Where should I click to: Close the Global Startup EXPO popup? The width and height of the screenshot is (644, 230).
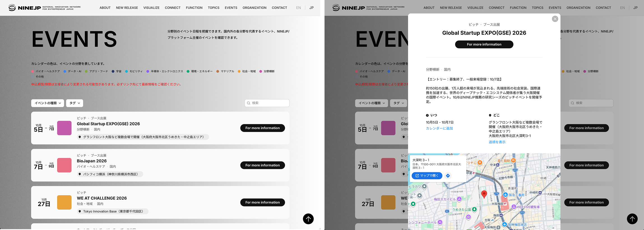555,19
